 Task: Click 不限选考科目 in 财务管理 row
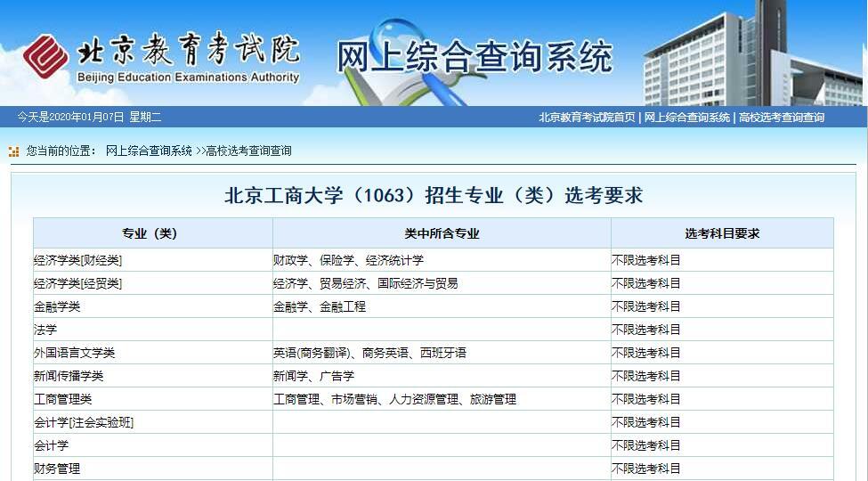722,469
